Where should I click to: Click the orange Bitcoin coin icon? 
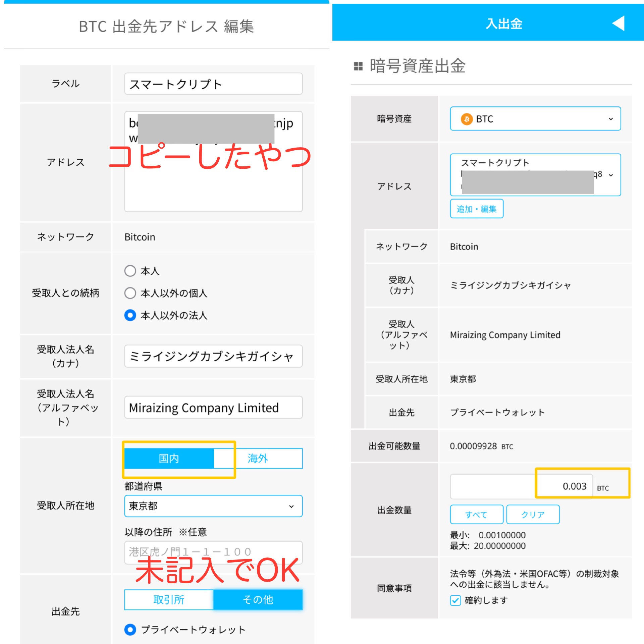click(467, 119)
